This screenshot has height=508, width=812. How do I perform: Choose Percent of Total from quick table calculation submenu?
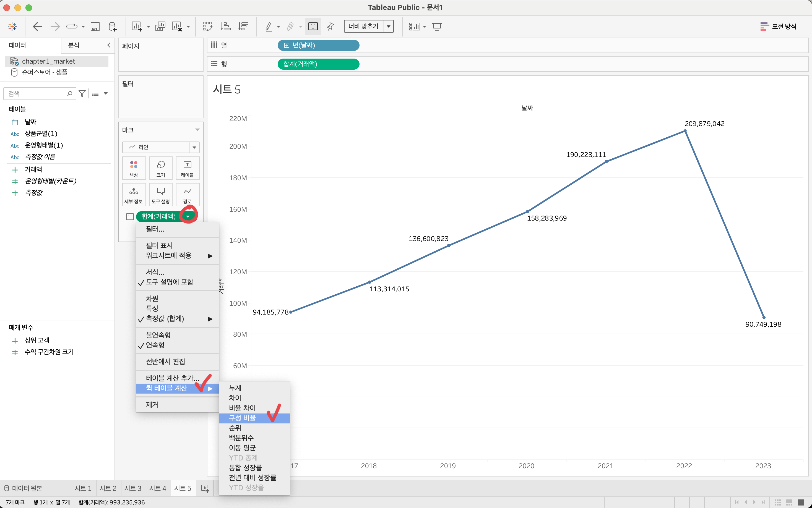242,418
